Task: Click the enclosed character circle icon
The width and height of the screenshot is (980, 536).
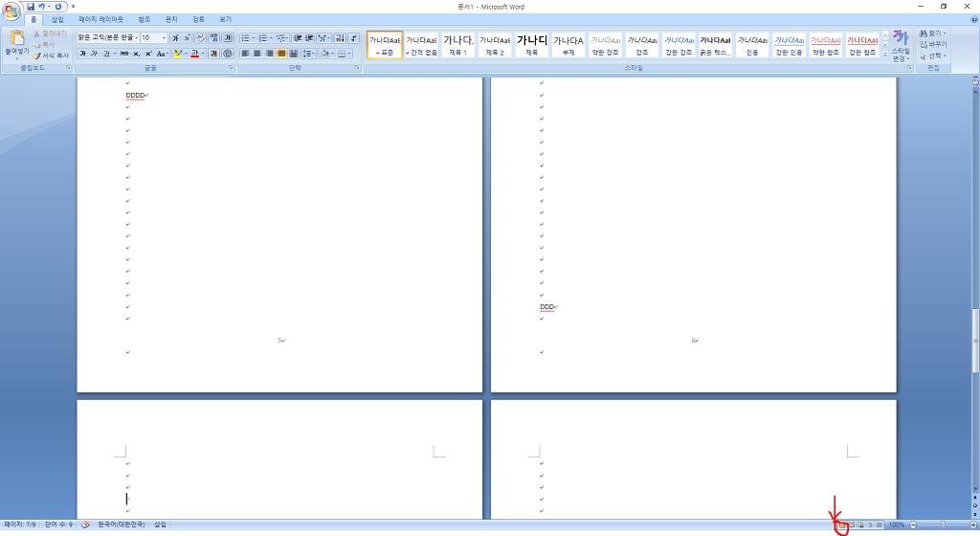Action: click(x=228, y=54)
